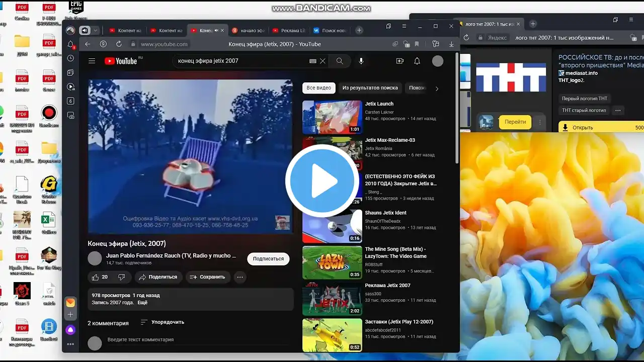
Task: Open the TNT logo image preview
Action: (x=511, y=77)
